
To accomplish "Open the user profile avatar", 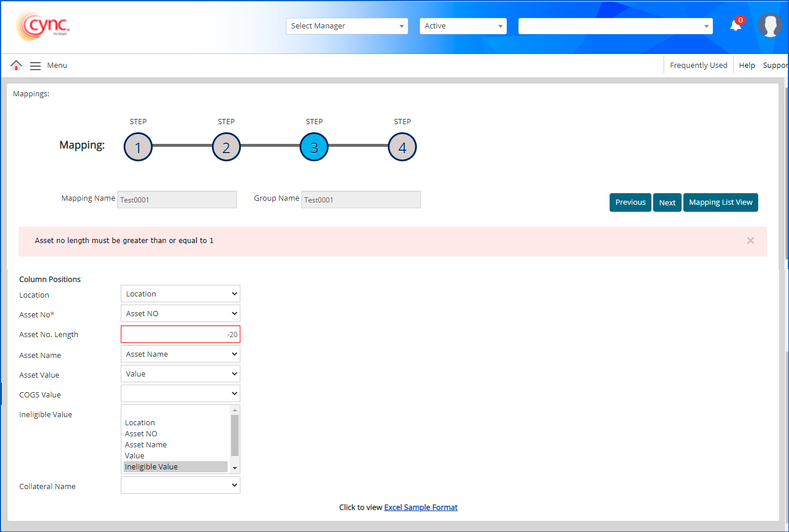I will [770, 26].
